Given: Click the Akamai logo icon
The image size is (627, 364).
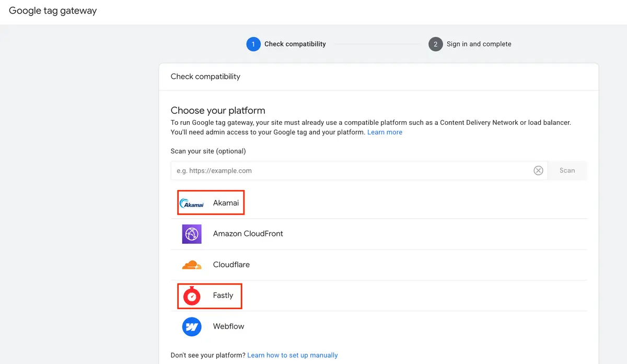Looking at the screenshot, I should (192, 204).
